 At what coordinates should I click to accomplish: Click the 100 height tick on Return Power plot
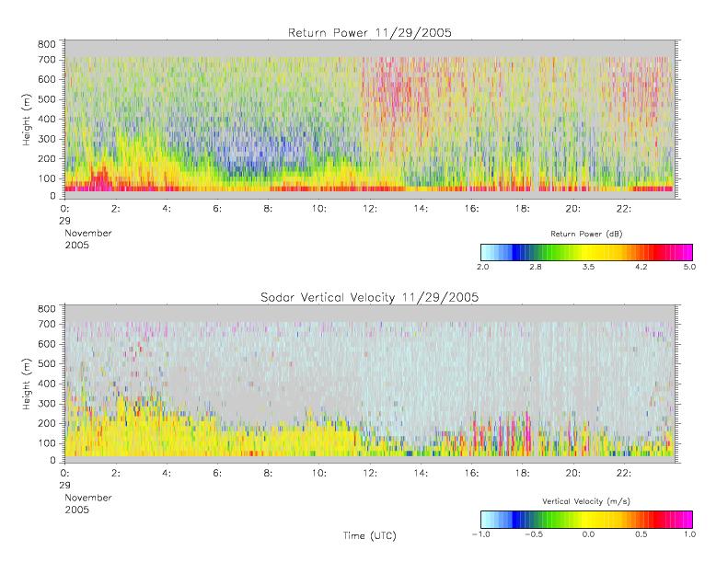pos(46,178)
